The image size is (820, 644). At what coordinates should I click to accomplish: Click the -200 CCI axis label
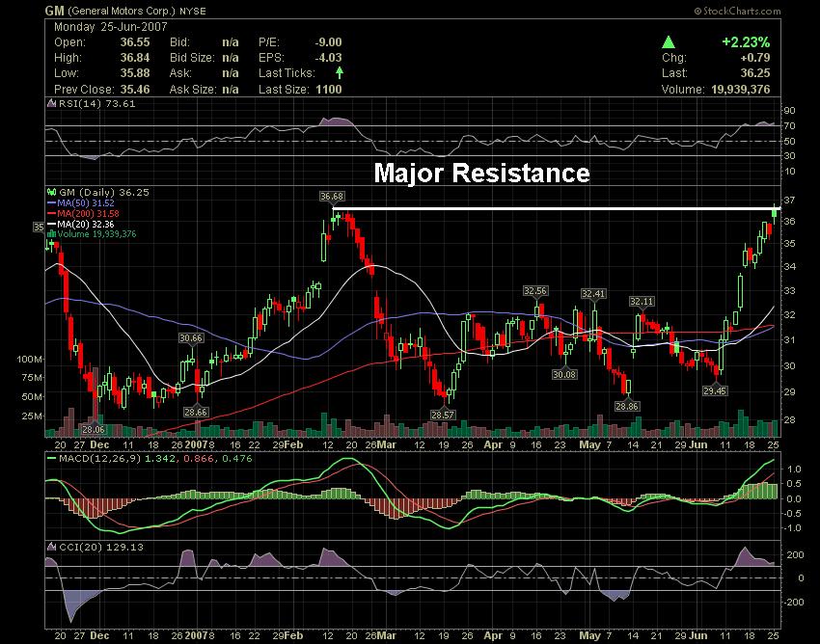[792, 603]
